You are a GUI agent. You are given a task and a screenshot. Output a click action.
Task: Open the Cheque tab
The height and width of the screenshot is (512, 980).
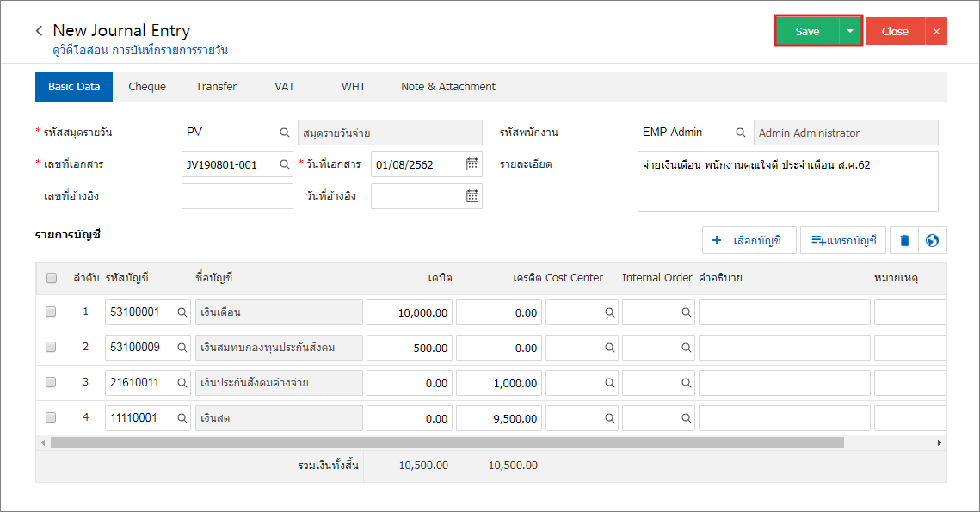click(x=147, y=87)
